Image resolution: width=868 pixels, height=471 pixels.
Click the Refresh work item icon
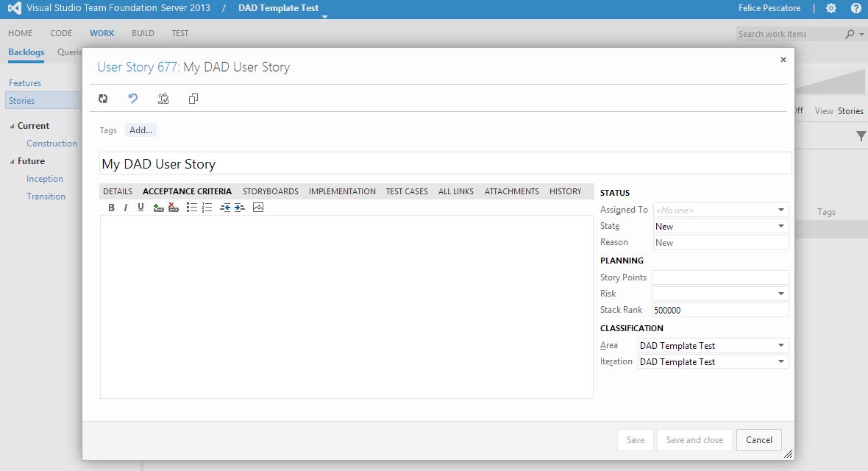[x=103, y=99]
